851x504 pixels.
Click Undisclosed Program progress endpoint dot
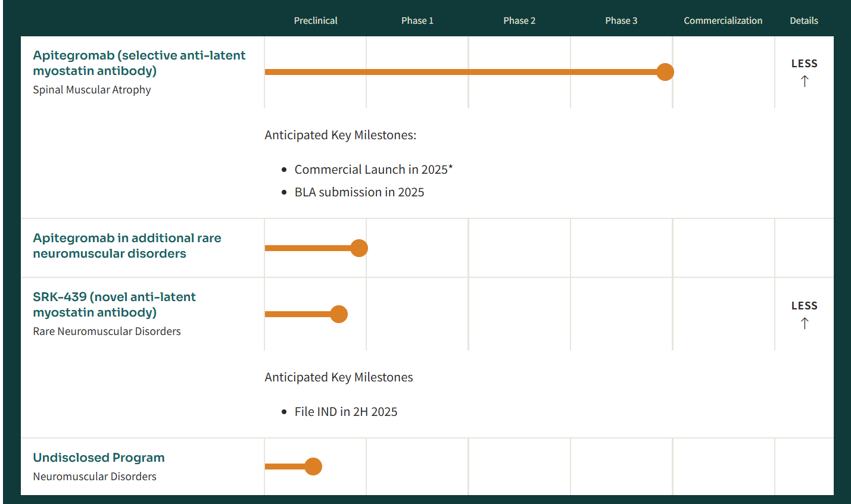click(313, 467)
